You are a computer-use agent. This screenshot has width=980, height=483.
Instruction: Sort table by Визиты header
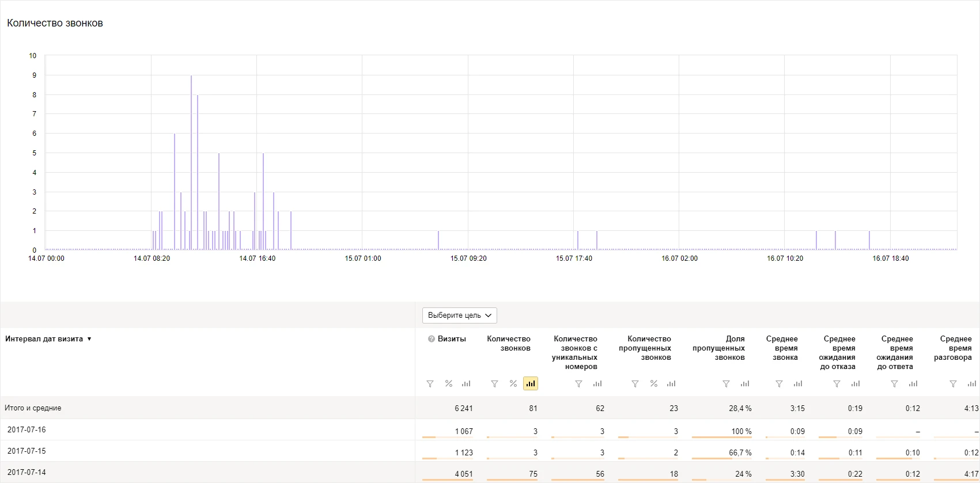coord(452,339)
